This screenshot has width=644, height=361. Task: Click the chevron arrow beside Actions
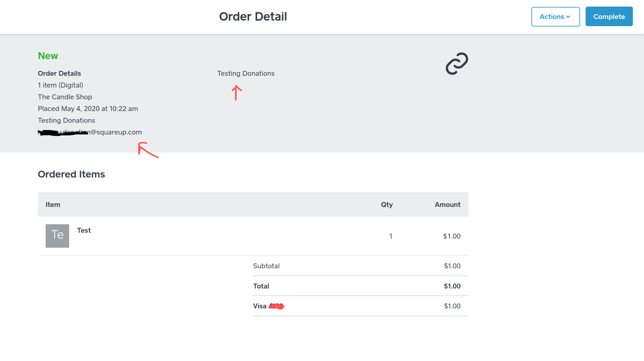click(568, 17)
